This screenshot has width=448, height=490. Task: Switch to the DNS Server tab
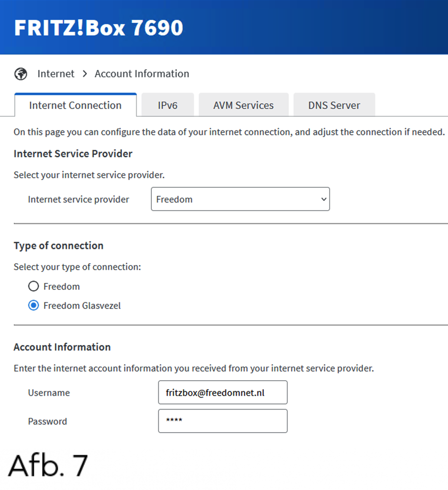point(334,105)
